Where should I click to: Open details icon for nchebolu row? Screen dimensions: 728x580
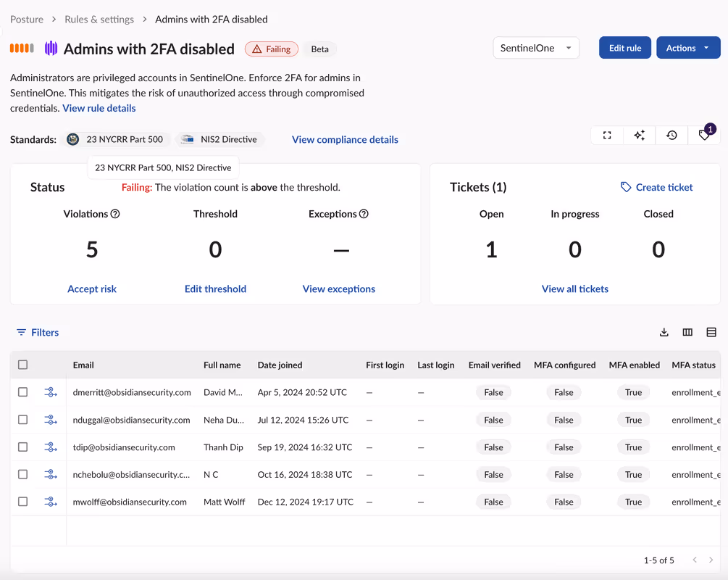click(x=51, y=474)
